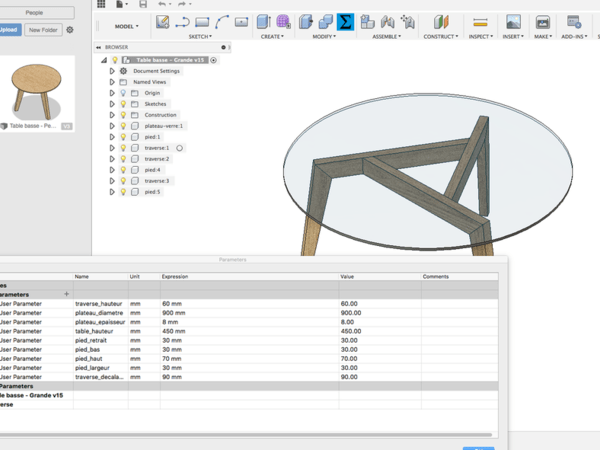Viewport: 600px width, 450px height.
Task: Expand the traverse:3 component
Action: (112, 181)
